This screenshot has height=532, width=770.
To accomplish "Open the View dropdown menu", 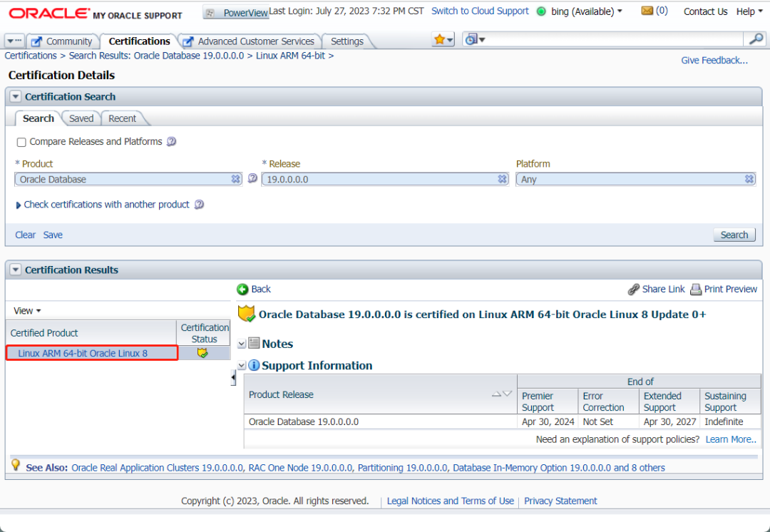I will (28, 310).
